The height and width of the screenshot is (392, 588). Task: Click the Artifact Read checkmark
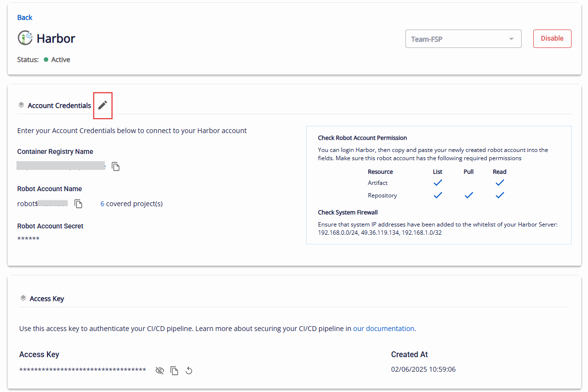coord(500,182)
